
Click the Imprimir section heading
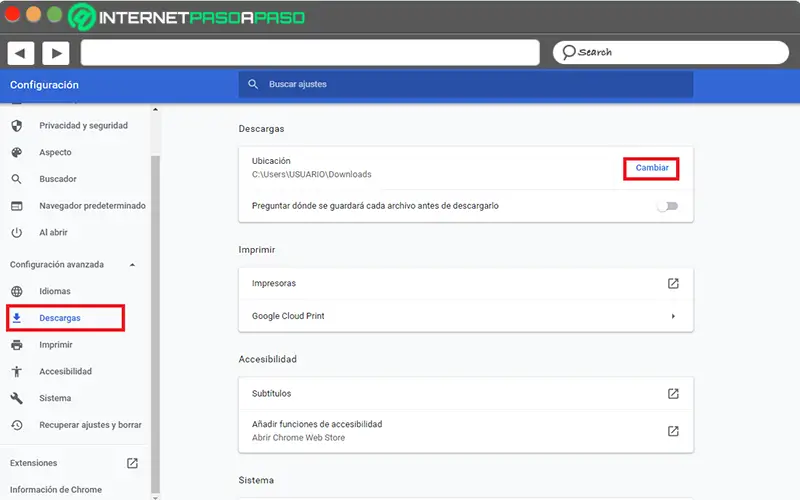coord(257,249)
